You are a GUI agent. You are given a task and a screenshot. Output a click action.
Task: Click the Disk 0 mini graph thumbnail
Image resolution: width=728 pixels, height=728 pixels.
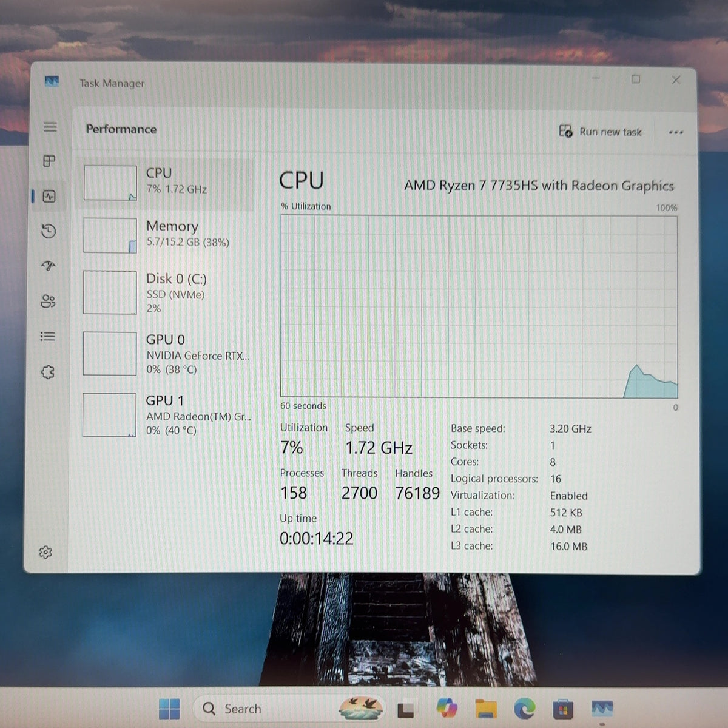(110, 292)
